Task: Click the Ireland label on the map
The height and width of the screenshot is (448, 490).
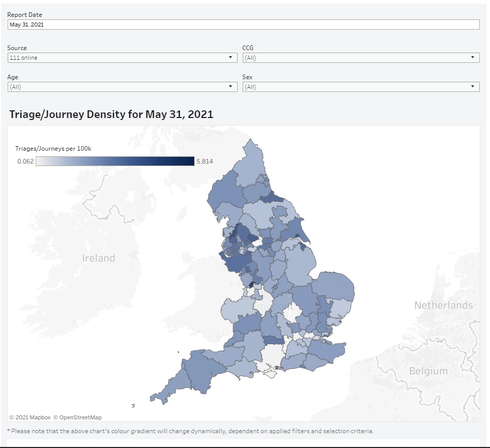Action: [98, 258]
